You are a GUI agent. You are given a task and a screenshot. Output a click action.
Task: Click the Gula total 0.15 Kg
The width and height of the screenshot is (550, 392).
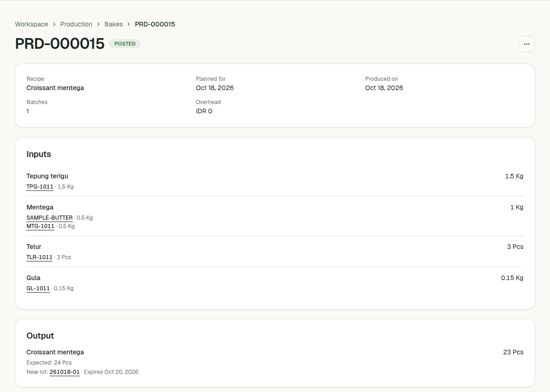pos(512,278)
